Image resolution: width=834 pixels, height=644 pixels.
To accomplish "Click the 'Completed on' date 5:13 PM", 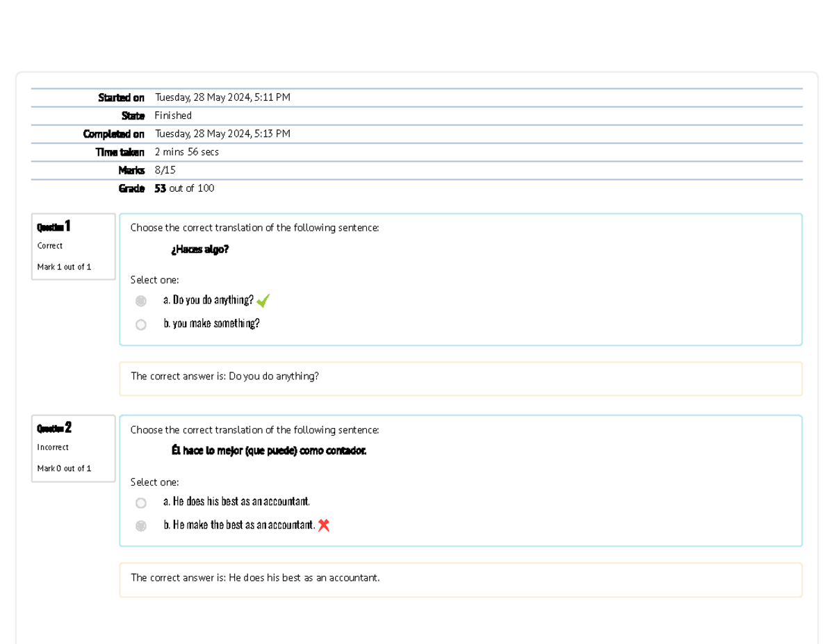I will (222, 134).
